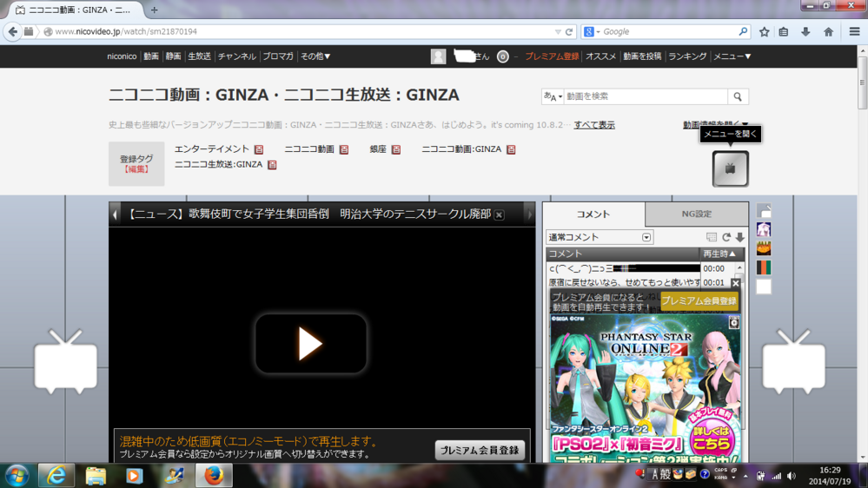Open the 生放送 menu item
The image size is (868, 488).
click(199, 56)
